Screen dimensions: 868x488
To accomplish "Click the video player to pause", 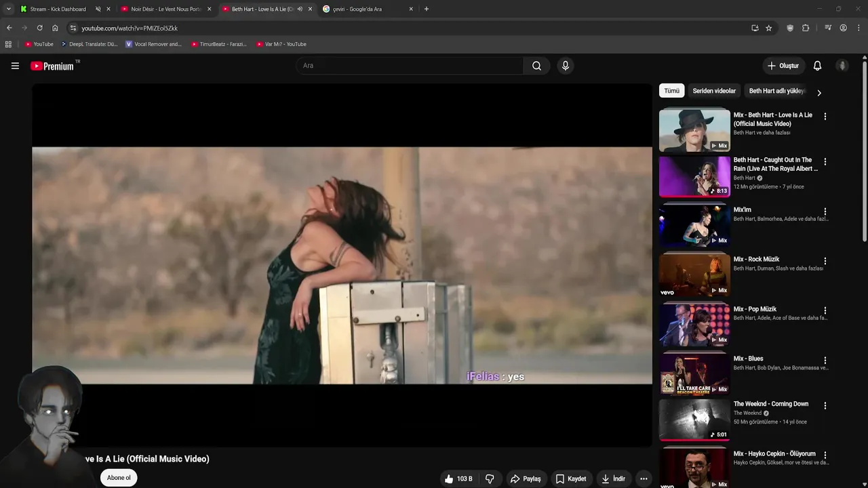I will pos(342,265).
